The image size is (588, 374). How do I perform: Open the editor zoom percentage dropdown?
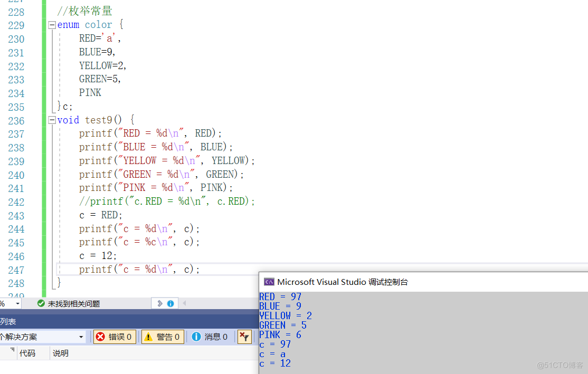(17, 303)
